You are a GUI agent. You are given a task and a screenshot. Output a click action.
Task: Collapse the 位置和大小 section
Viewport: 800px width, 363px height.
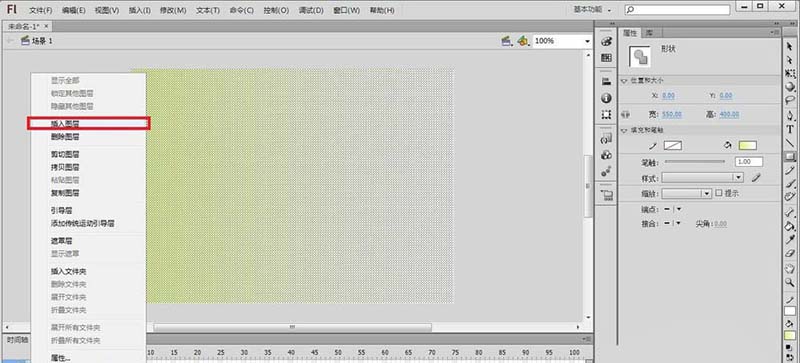pyautogui.click(x=623, y=81)
